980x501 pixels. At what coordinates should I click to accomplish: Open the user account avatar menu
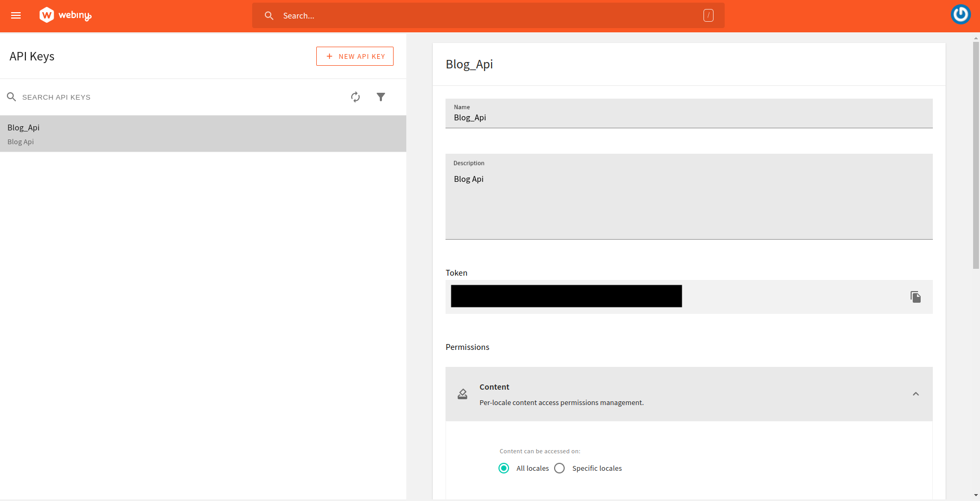click(960, 14)
